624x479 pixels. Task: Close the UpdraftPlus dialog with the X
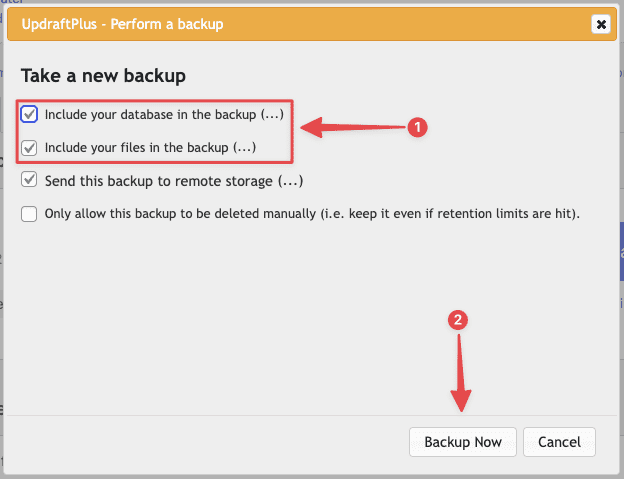(600, 23)
